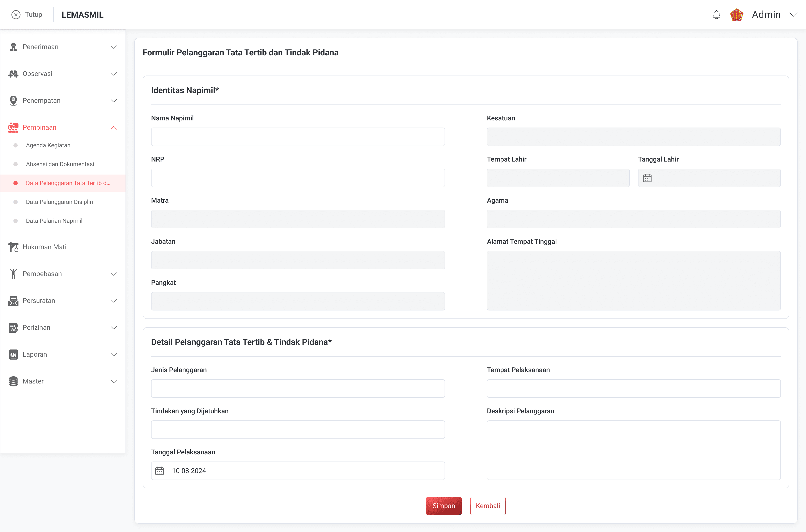Image resolution: width=806 pixels, height=532 pixels.
Task: Click the Tanggal Lahir calendar icon
Action: tap(647, 178)
